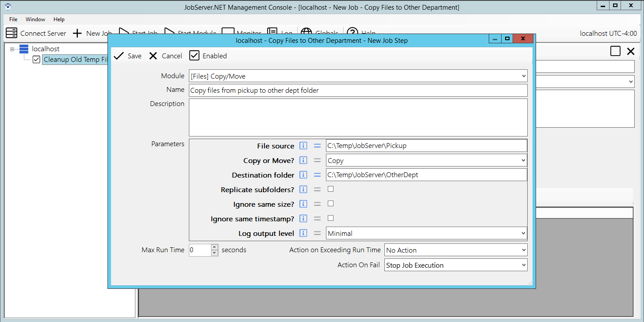Screen dimensions: 644x322
Task: Open Help from the main toolbar
Action: point(353,33)
